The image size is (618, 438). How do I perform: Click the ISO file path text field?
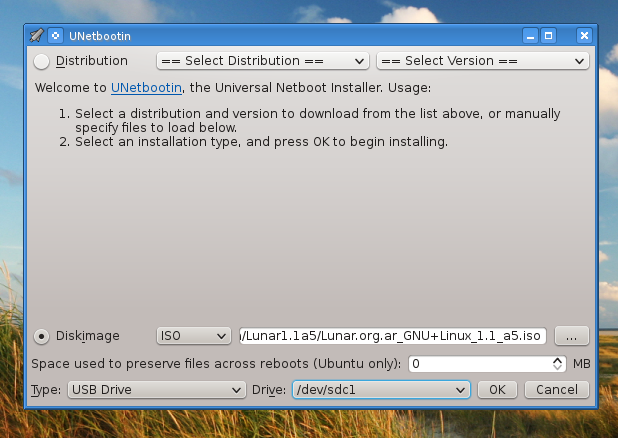pos(392,336)
